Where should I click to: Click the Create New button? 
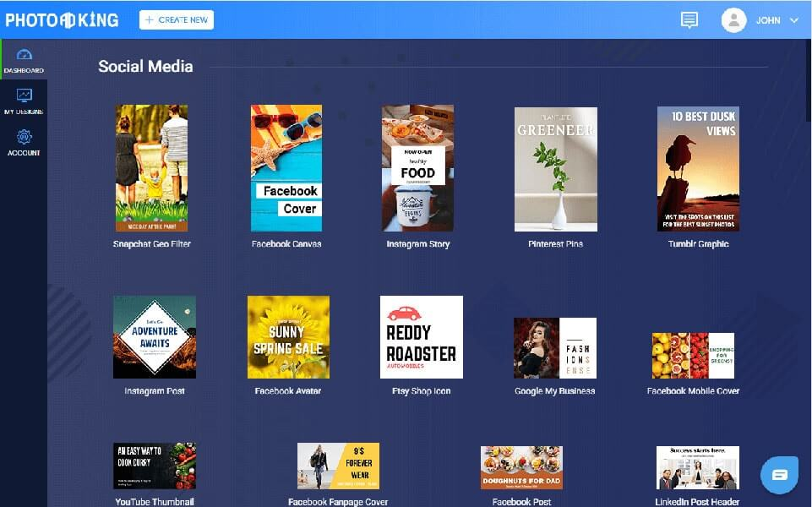coord(176,19)
